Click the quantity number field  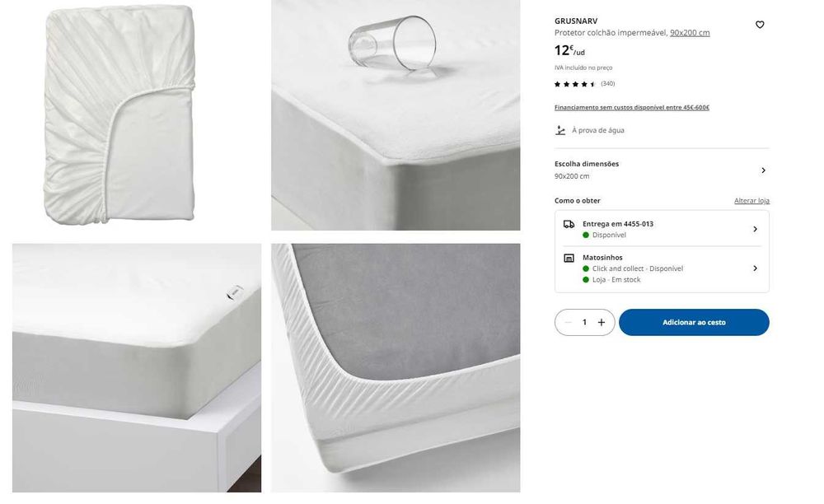point(584,322)
